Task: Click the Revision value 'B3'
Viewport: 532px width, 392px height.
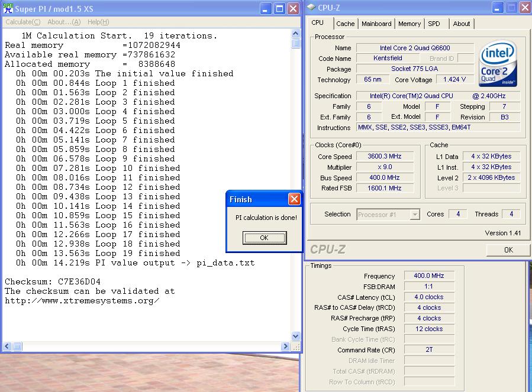Action: pyautogui.click(x=505, y=117)
